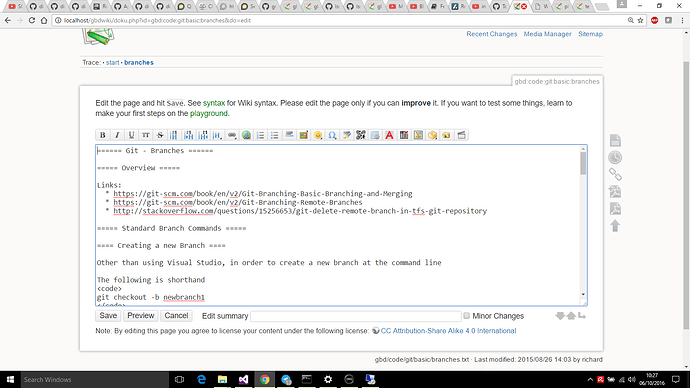Image resolution: width=690 pixels, height=388 pixels.
Task: Open the select headline level picker
Action: click(217, 135)
